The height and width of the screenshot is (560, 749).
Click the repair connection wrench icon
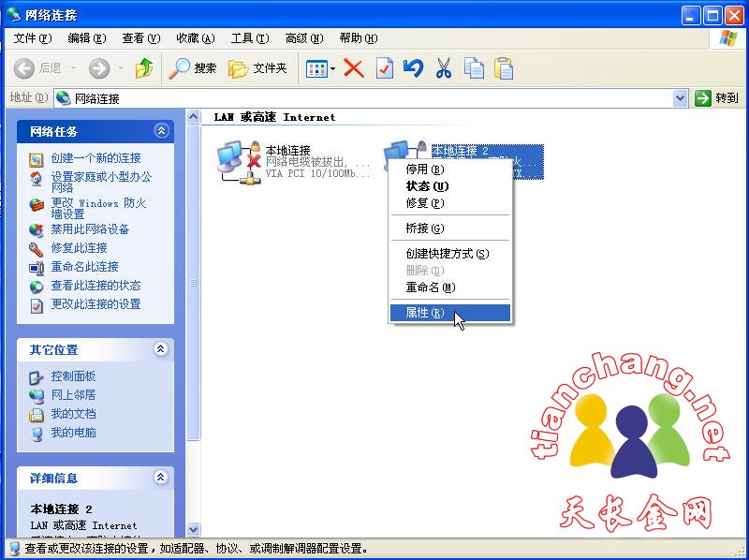[x=37, y=249]
